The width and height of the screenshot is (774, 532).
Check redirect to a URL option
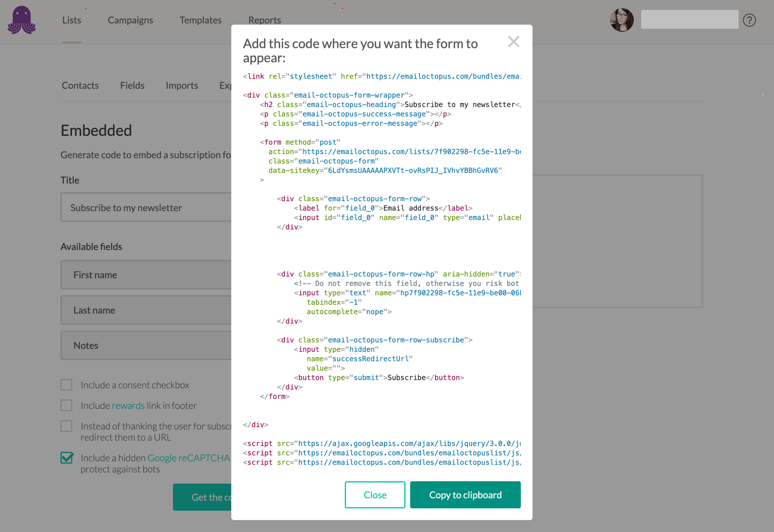67,426
